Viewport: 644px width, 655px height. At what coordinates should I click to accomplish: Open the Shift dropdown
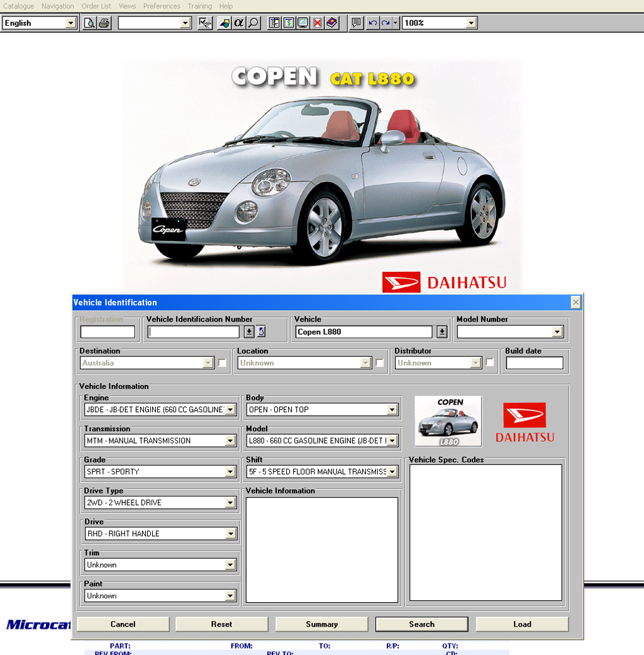392,472
